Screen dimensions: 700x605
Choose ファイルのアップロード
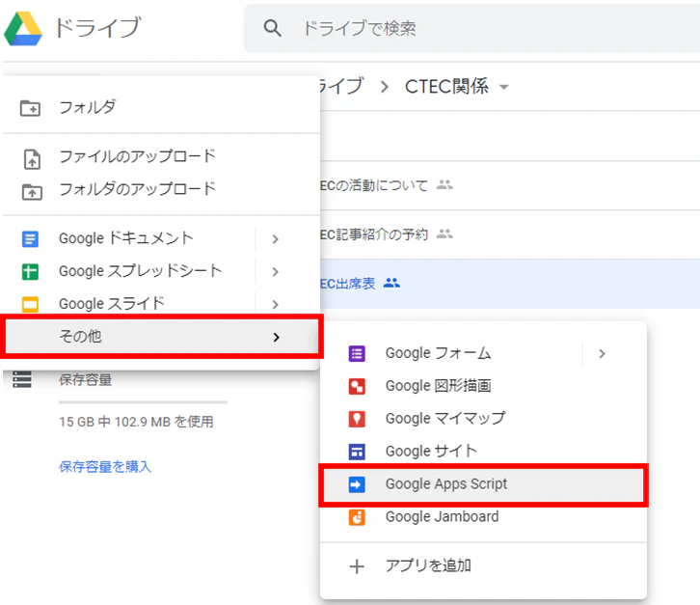162,157
